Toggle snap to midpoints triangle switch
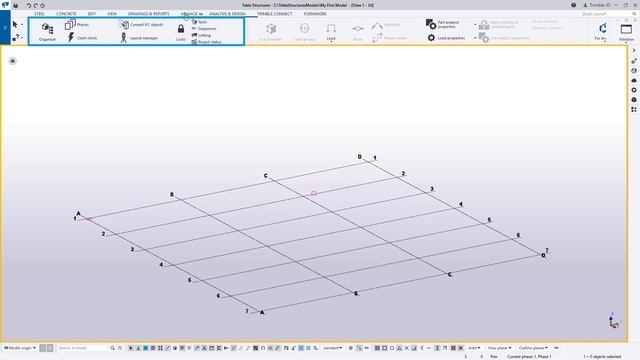The image size is (640, 360). coord(399,348)
